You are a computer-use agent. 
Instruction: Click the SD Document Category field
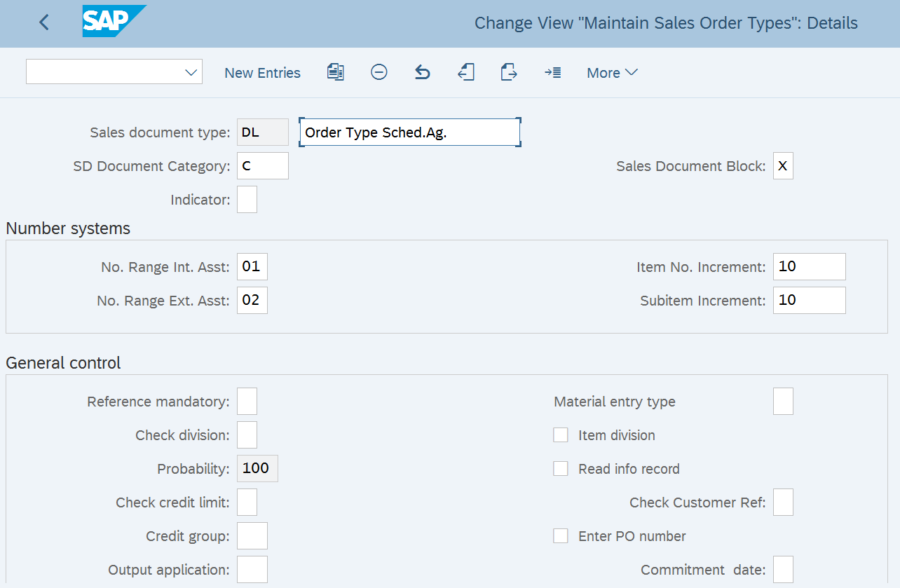point(263,166)
